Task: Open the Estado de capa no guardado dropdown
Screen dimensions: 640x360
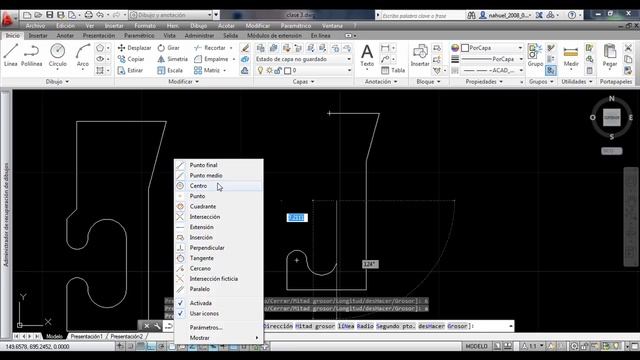Action: [303, 59]
